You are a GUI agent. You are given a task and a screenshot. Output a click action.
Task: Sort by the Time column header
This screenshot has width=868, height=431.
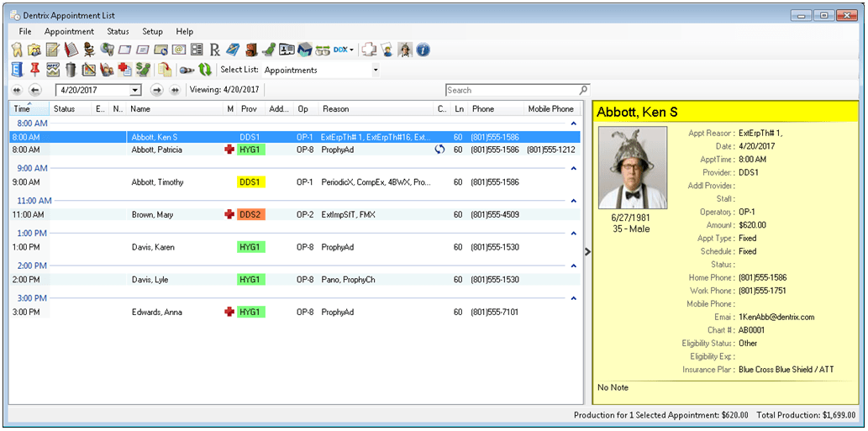click(29, 109)
